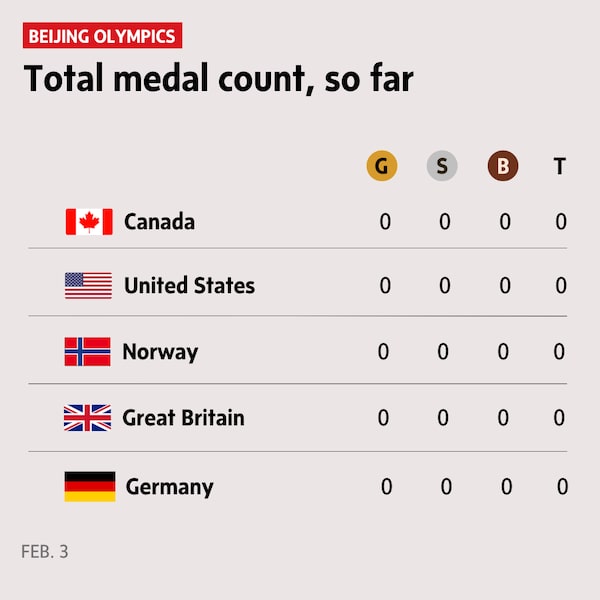This screenshot has width=600, height=600.
Task: Click the Feb. 3 date text
Action: pyautogui.click(x=45, y=551)
